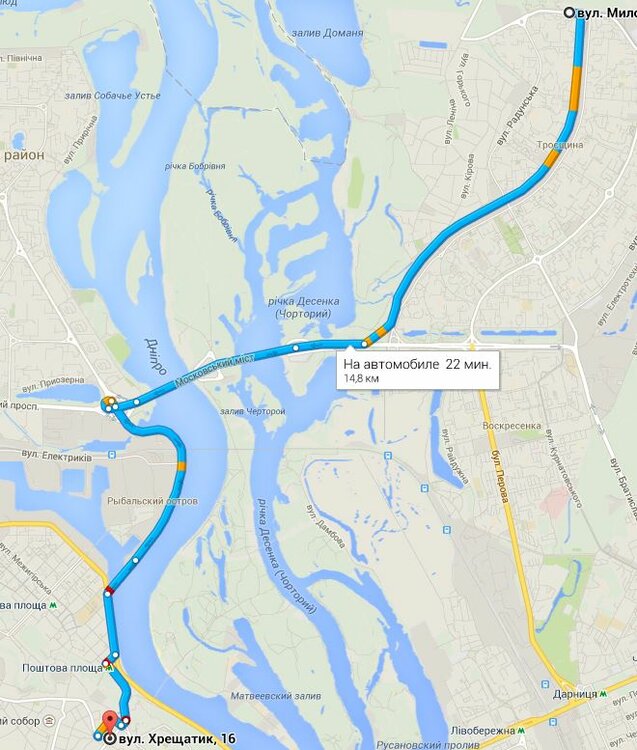This screenshot has height=750, width=637.
Task: Select the Поштова площа metro icon
Action: point(110,668)
